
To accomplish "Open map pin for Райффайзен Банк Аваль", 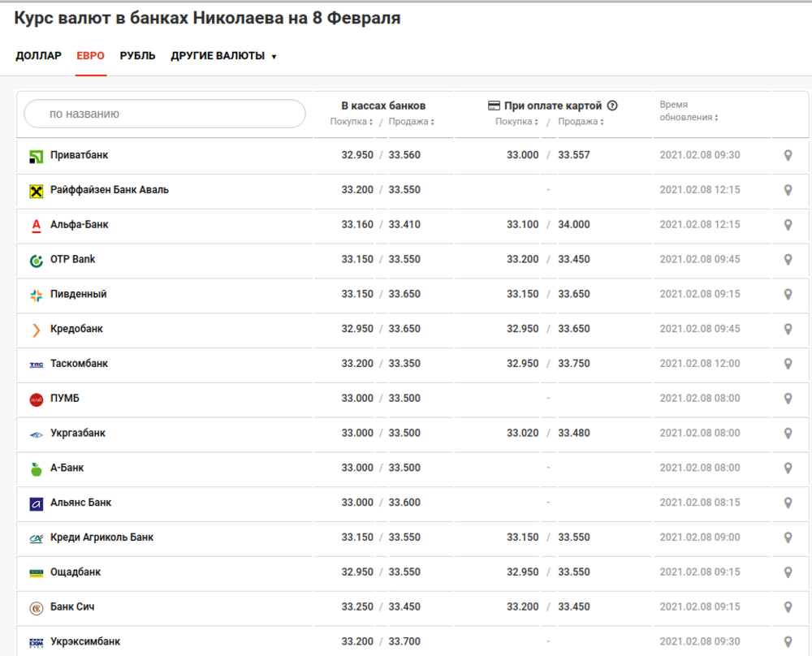I will tap(788, 190).
